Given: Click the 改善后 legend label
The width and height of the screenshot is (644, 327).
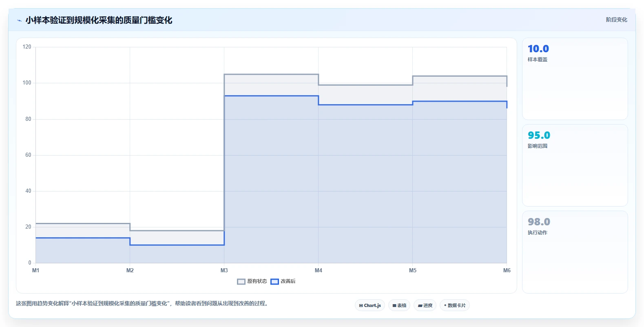Looking at the screenshot, I should tap(288, 281).
